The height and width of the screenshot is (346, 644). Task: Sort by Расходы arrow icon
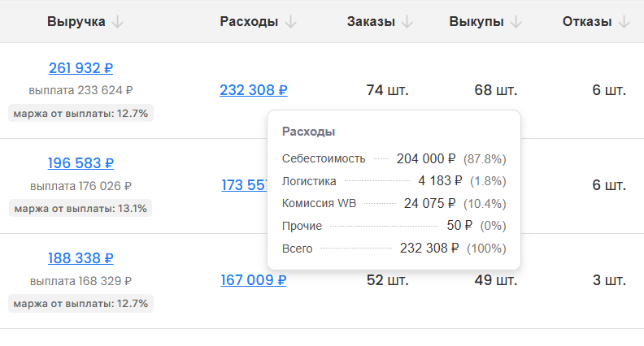coord(290,22)
